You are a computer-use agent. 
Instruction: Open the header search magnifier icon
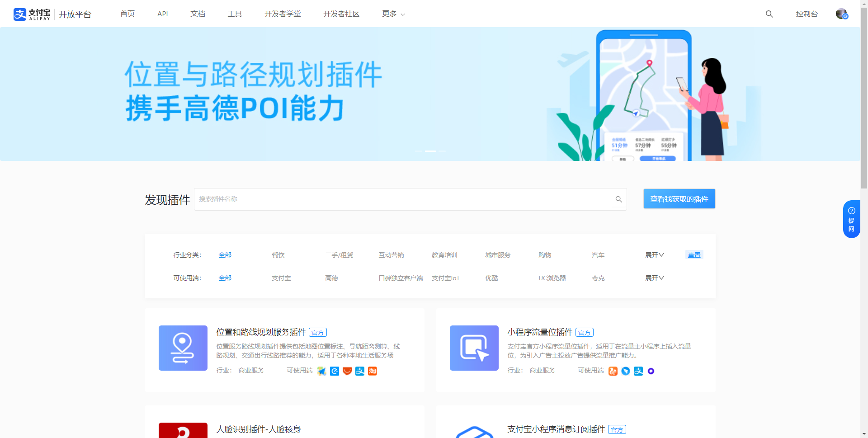point(769,14)
